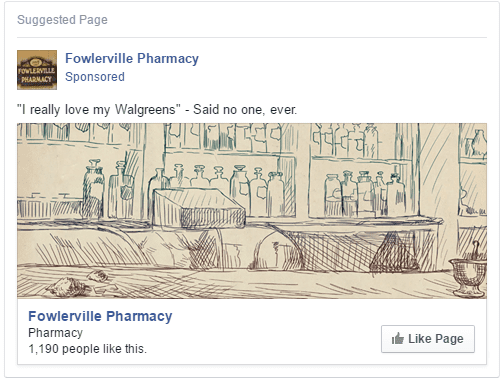Click the 'Like Page' text label
Viewport: 504px width, 383px height.
click(x=436, y=339)
